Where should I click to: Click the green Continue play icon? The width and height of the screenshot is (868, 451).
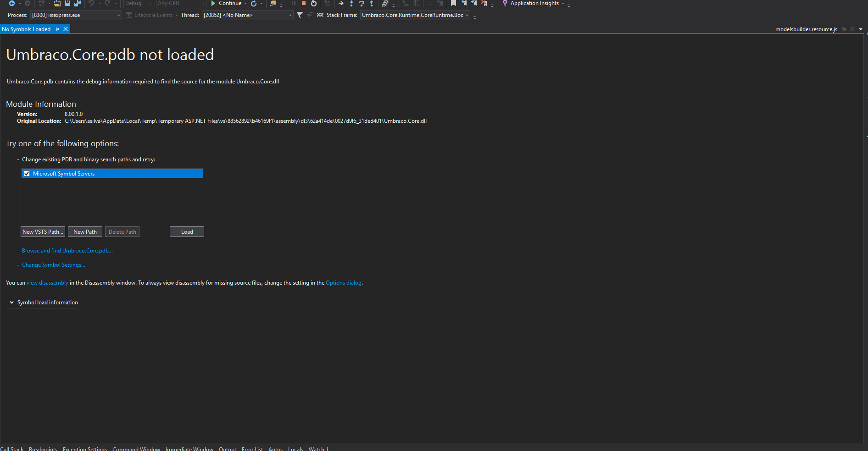213,3
